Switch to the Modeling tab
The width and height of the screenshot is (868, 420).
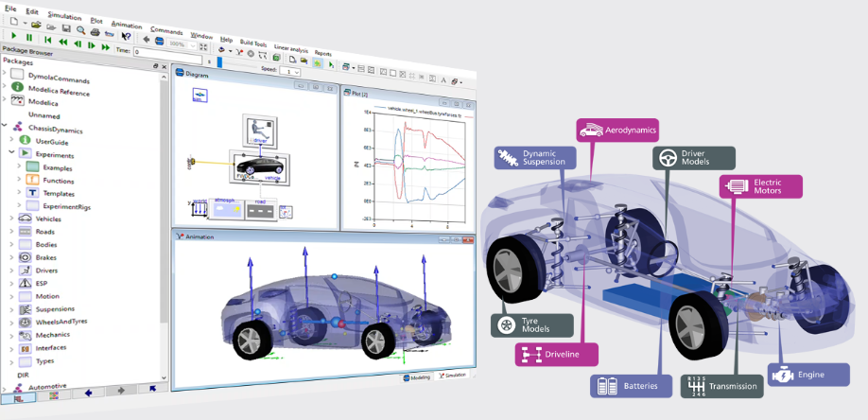click(416, 377)
